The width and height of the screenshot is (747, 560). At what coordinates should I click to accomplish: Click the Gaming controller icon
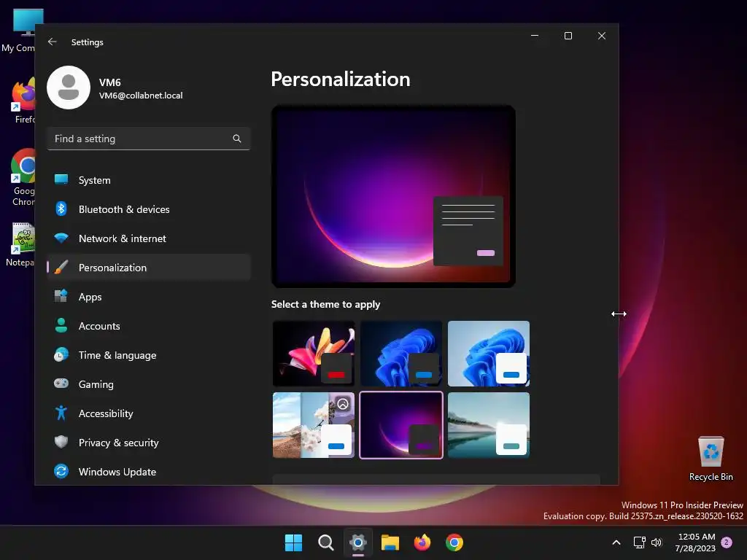61,384
